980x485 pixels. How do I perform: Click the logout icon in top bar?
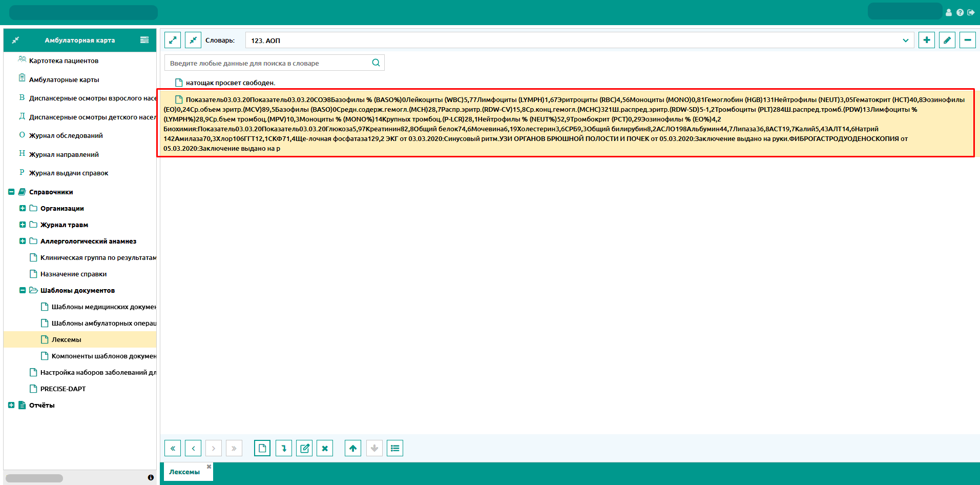click(x=971, y=12)
